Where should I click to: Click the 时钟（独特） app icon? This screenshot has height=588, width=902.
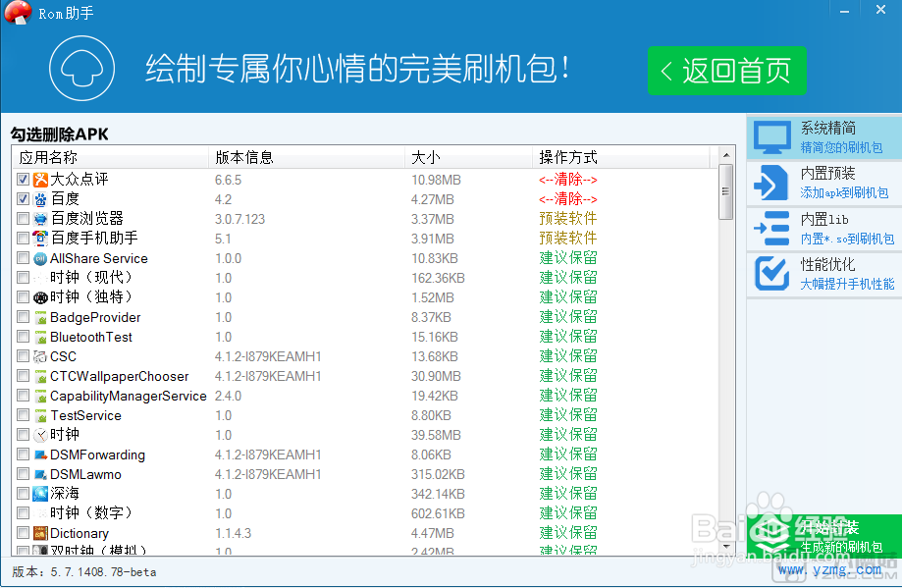pyautogui.click(x=40, y=297)
